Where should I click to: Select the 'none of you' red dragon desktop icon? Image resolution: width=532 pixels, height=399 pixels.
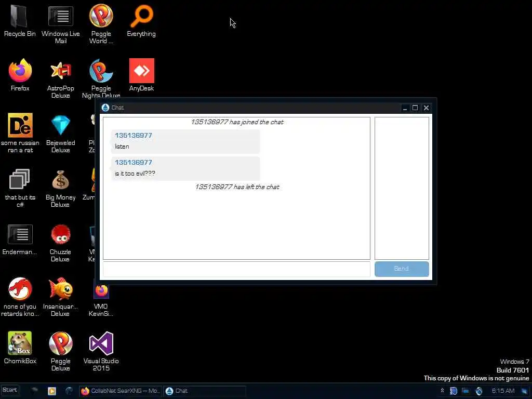pos(20,297)
